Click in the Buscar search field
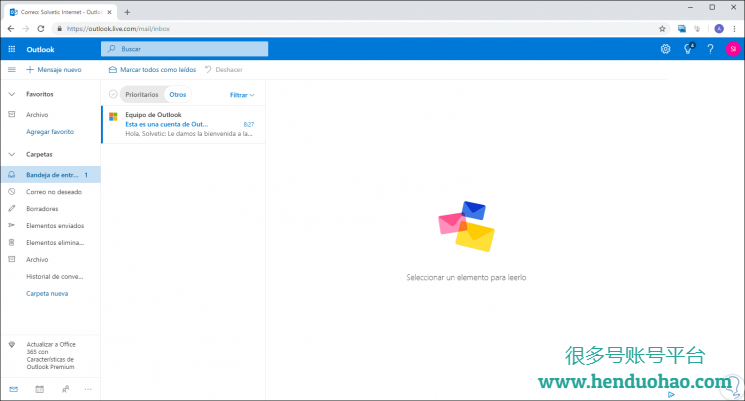The height and width of the screenshot is (401, 745). coord(184,49)
